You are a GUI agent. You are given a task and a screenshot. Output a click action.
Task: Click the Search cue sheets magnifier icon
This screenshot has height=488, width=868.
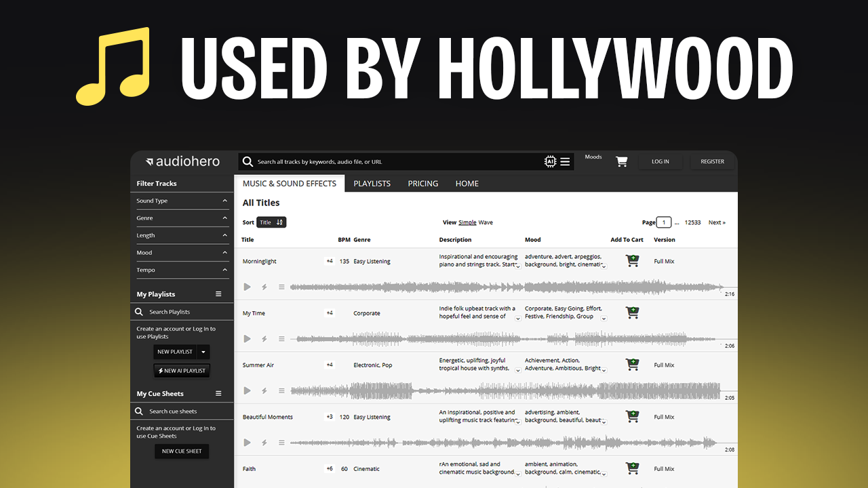[139, 411]
